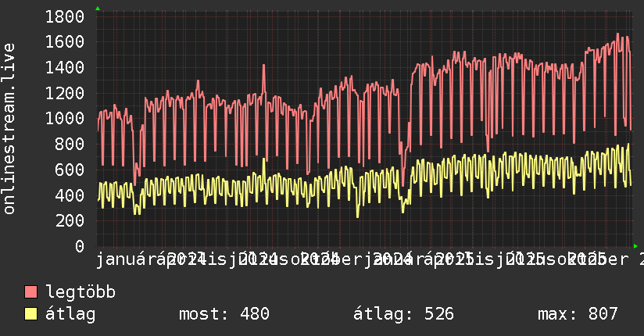Click the 1000 y-axis label
This screenshot has height=336, width=644.
(65, 118)
